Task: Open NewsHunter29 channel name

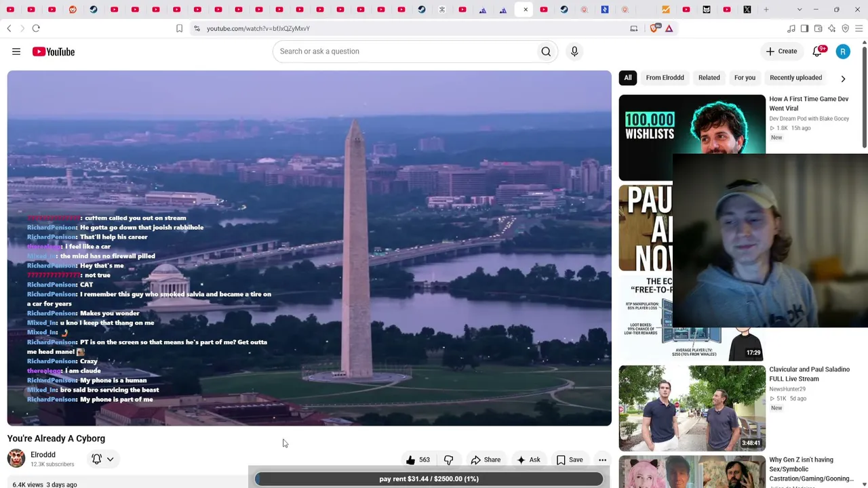Action: point(787,389)
